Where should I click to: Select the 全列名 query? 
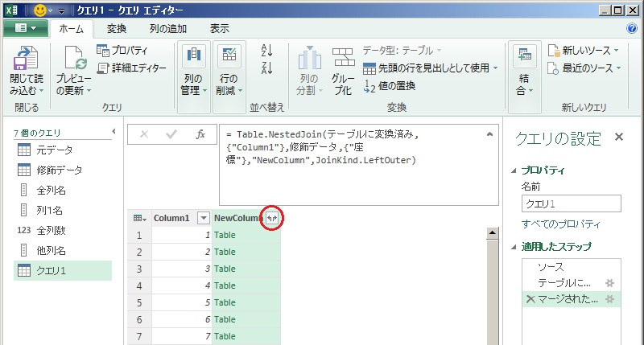[x=63, y=191]
